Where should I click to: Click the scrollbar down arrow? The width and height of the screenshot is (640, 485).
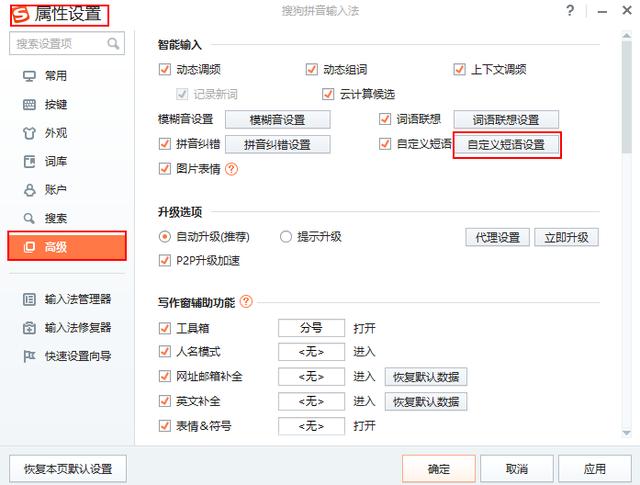point(627,433)
